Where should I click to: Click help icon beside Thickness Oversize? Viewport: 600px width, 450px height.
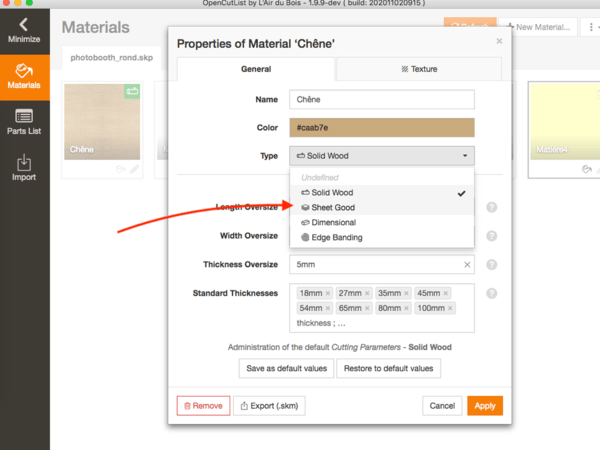point(491,265)
